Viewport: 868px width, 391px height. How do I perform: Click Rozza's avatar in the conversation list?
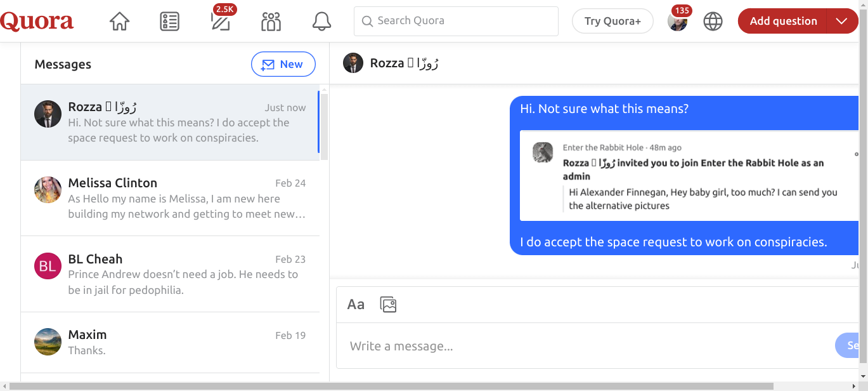coord(48,114)
